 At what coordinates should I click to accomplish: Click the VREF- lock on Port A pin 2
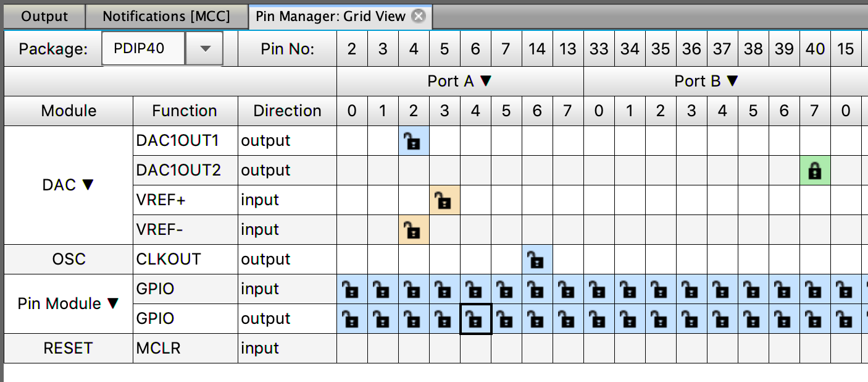pos(414,230)
